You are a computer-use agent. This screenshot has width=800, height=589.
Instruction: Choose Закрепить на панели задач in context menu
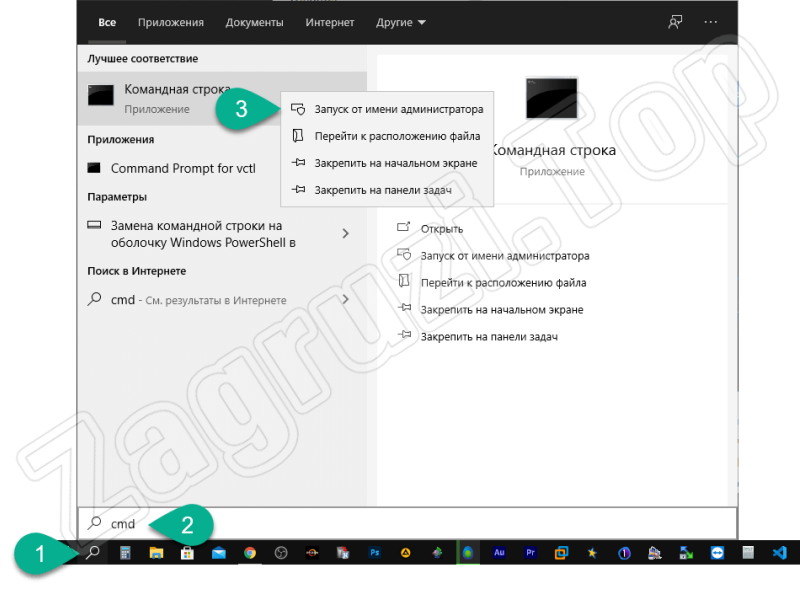(x=382, y=189)
